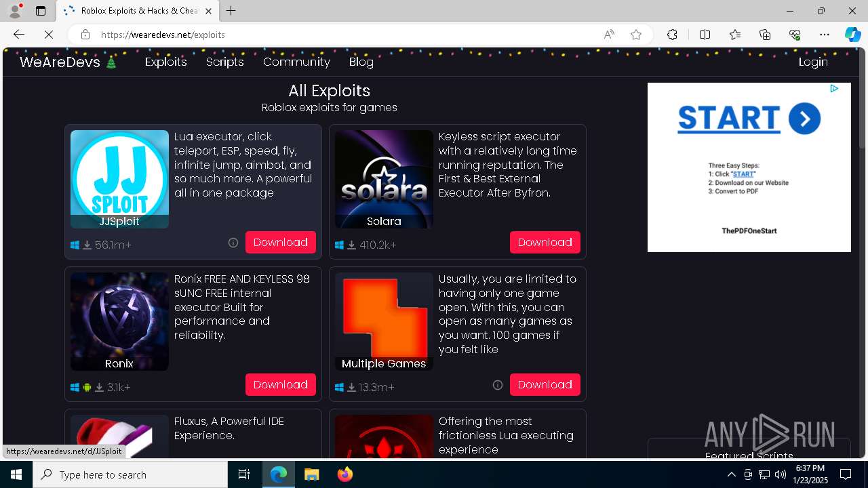The image size is (868, 488).
Task: Download Multiple Games
Action: 545,384
